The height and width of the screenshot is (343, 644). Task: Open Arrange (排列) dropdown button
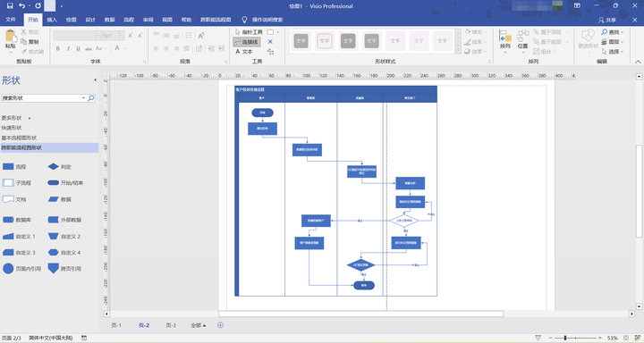504,40
